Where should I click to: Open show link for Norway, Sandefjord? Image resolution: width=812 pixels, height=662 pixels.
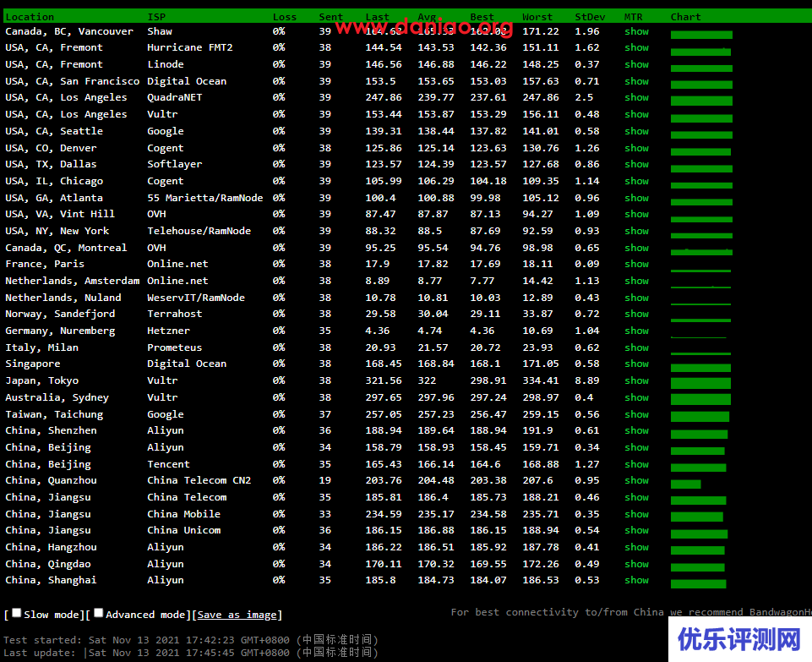click(x=636, y=314)
